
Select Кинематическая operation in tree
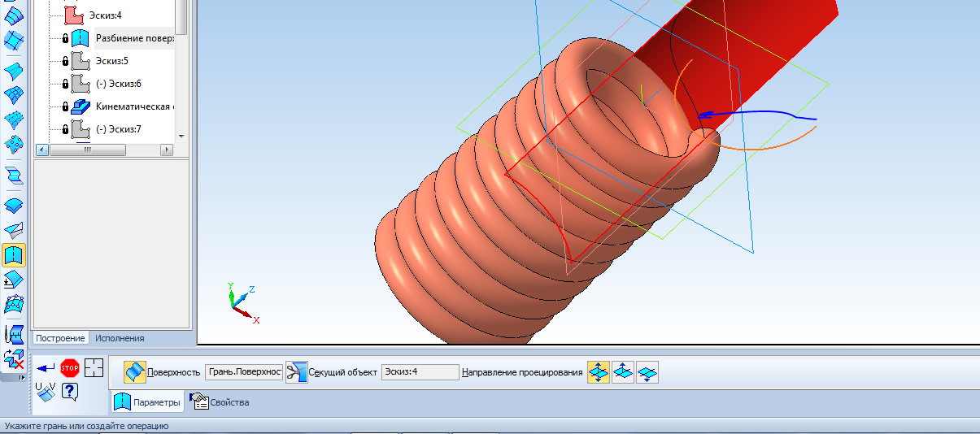click(133, 106)
